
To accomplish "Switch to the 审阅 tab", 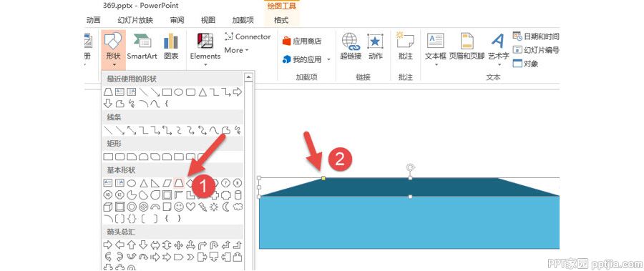I will (177, 20).
